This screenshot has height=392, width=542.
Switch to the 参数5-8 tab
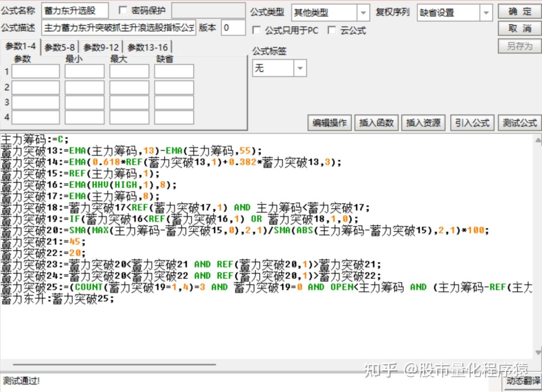[x=60, y=47]
